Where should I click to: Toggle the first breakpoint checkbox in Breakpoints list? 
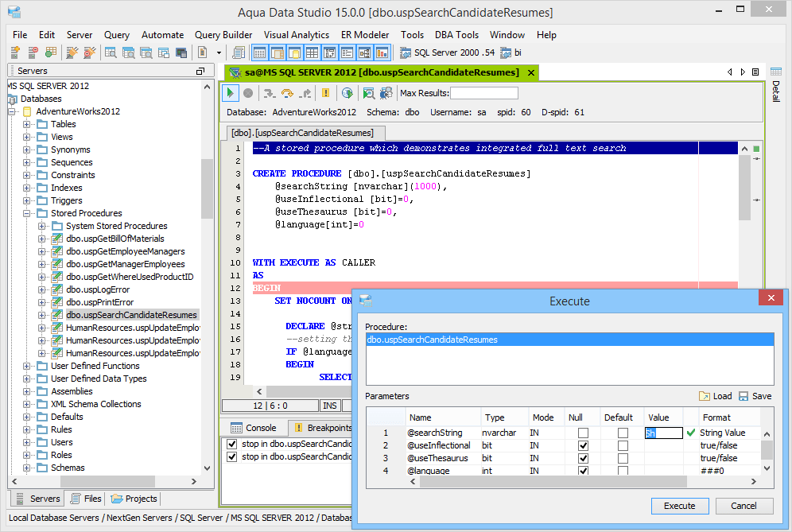click(x=232, y=444)
